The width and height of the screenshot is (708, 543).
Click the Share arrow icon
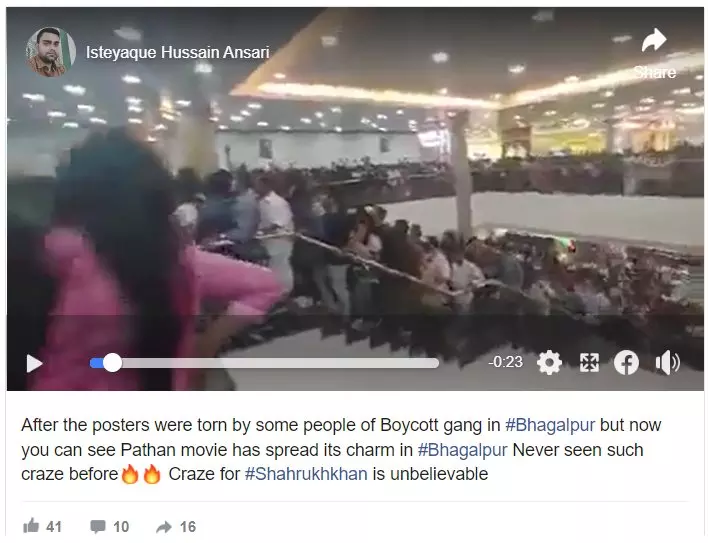tap(654, 40)
